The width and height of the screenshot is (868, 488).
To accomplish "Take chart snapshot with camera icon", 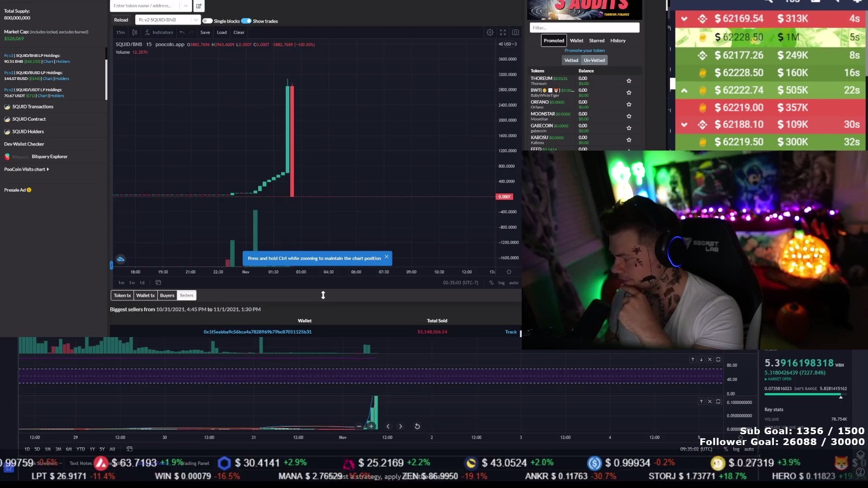I will coord(515,33).
